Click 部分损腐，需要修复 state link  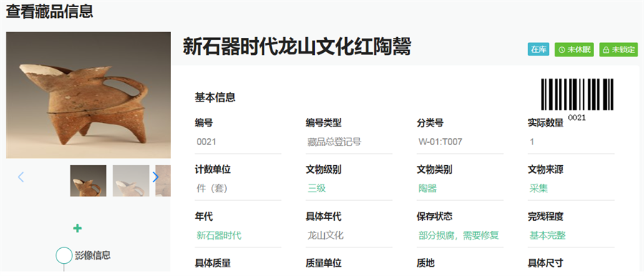coord(459,235)
